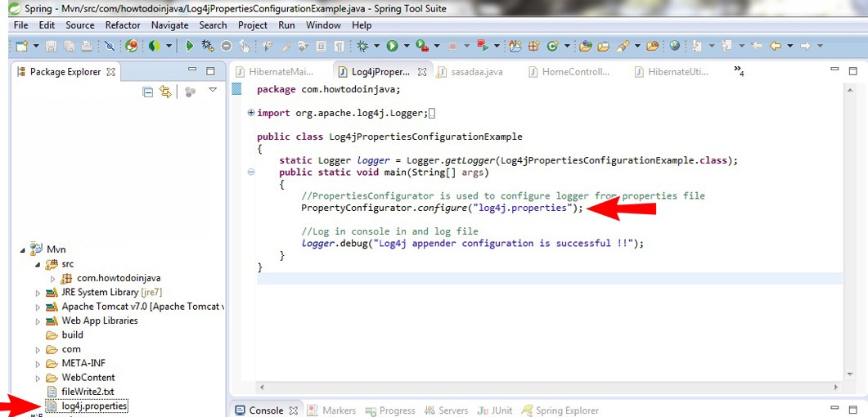Toggle Link with Editor in Package Explorer
Viewport: 868px width, 417px height.
coord(165,92)
